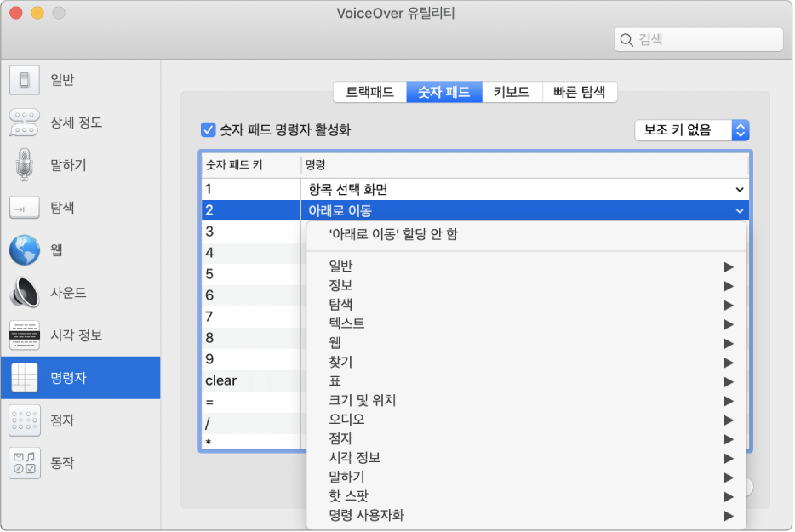Click the 명령자 grid icon
This screenshot has height=532, width=795.
(24, 377)
